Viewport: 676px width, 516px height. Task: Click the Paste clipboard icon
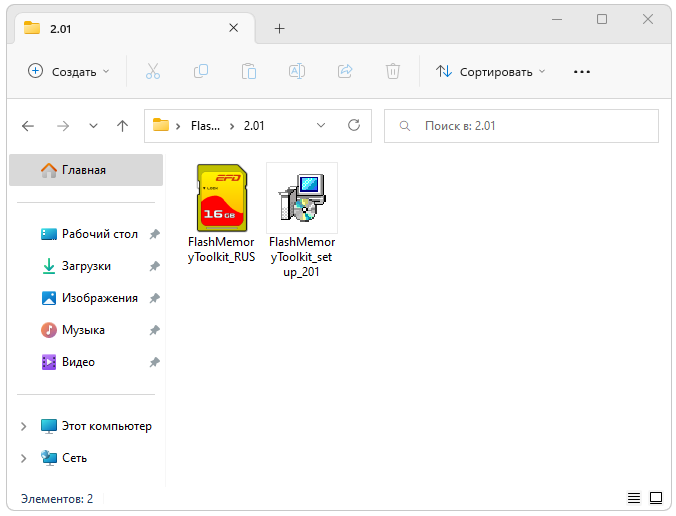[249, 71]
